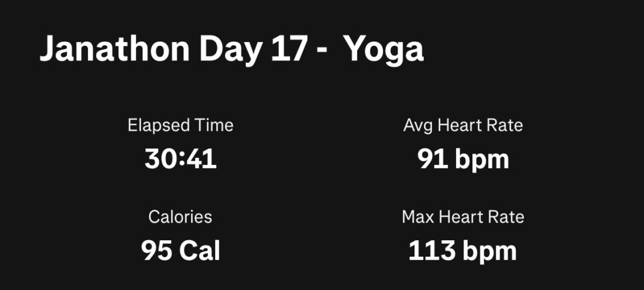Screen dimensions: 644x290
Task: Click the "Calories" label
Action: (x=180, y=217)
